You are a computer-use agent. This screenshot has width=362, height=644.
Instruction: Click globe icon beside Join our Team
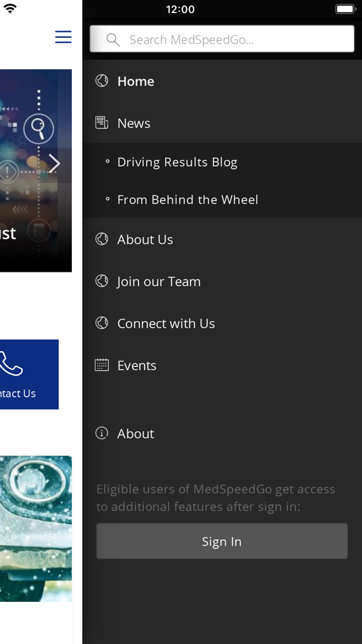tap(102, 281)
